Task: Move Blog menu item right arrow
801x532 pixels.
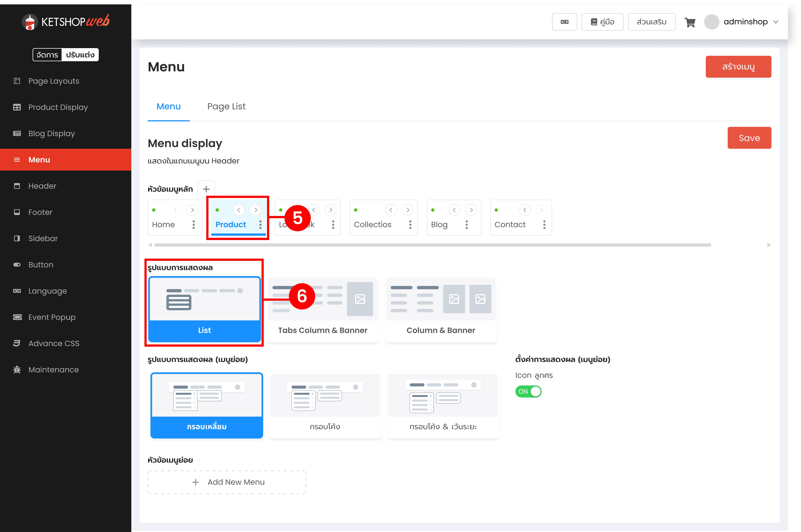Action: 471,210
